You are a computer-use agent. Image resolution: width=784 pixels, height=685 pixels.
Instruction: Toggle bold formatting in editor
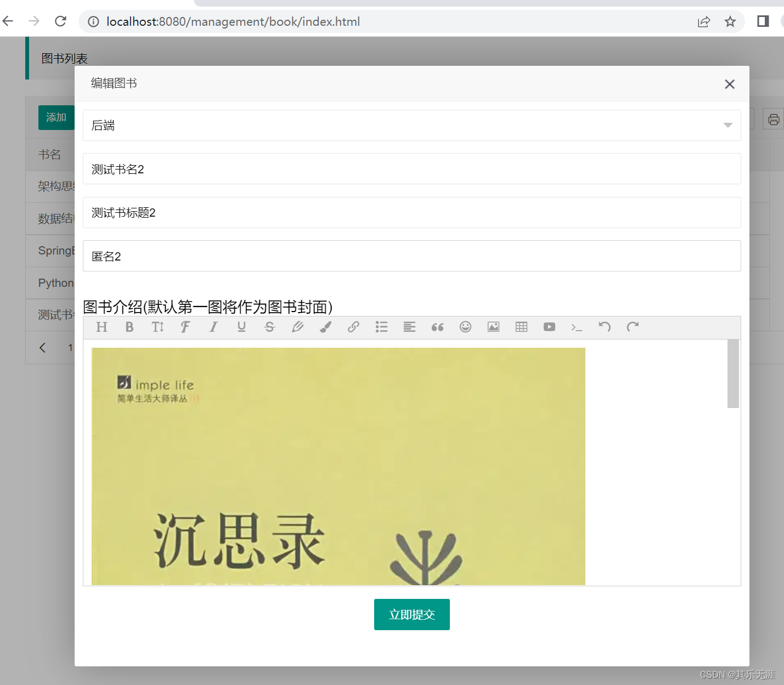[x=129, y=327]
